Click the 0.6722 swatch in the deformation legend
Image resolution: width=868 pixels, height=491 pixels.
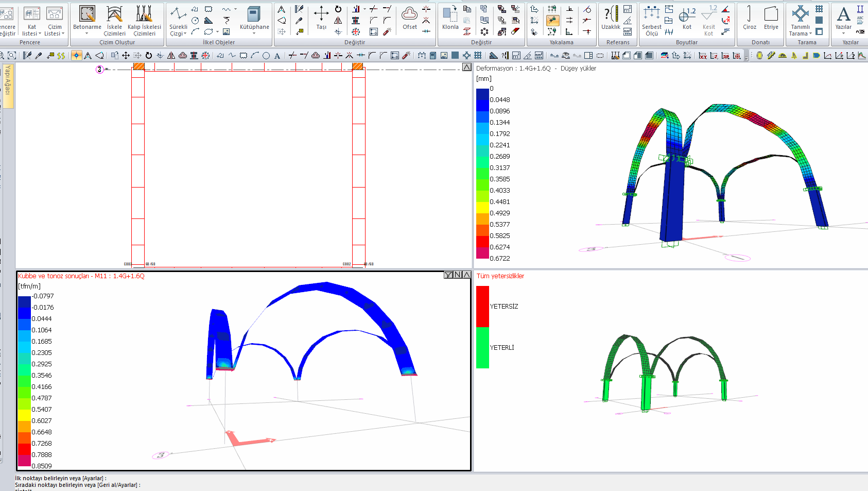click(482, 253)
